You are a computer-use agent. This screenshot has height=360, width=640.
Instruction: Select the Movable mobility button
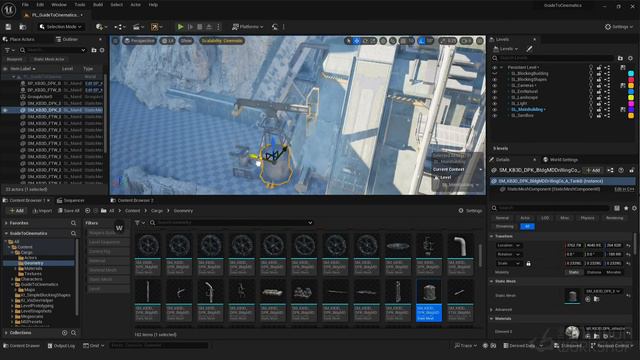pos(613,272)
